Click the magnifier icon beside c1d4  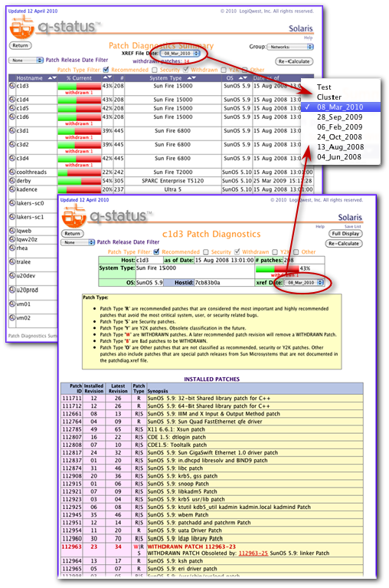12,100
